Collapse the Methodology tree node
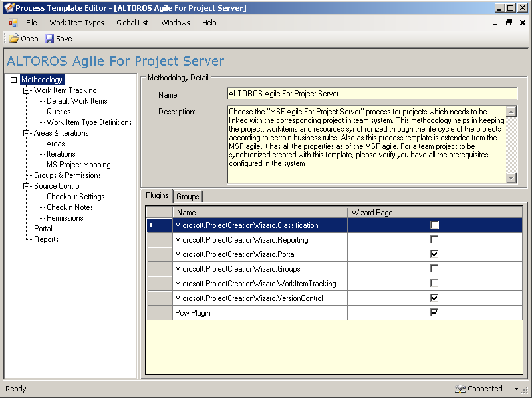Viewport: 532px width, 398px height. 13,80
